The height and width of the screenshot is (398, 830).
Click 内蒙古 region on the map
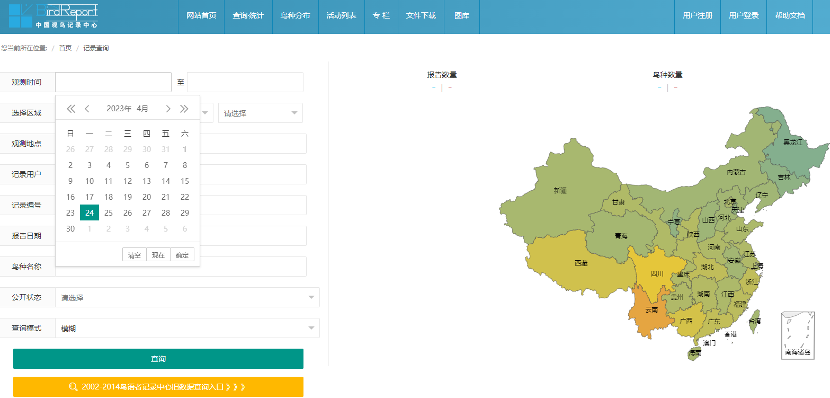736,172
